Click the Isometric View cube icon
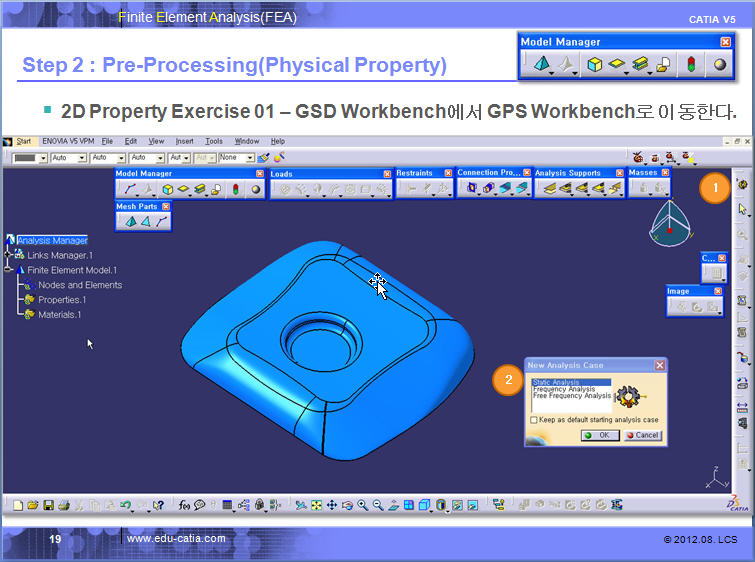 pos(424,505)
